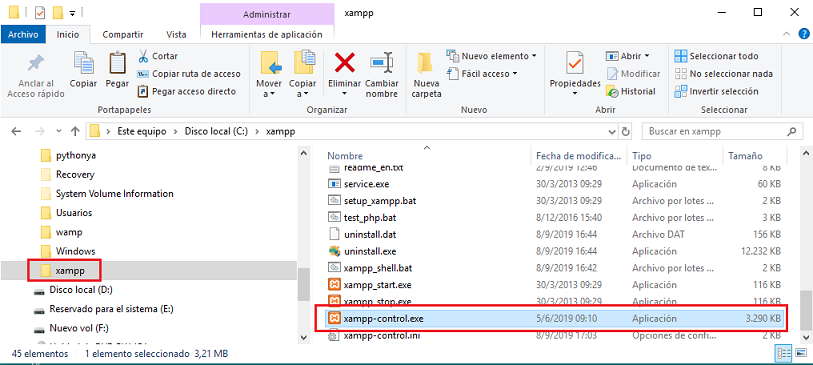Switch to details view icon in status bar

(782, 354)
